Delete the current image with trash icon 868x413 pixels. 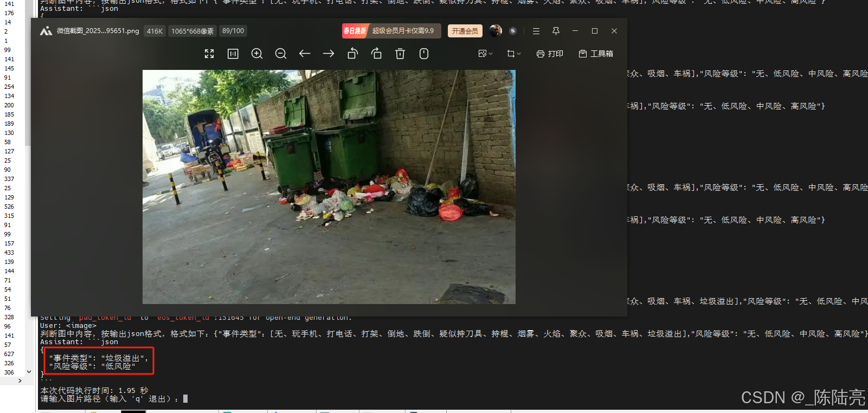click(400, 54)
